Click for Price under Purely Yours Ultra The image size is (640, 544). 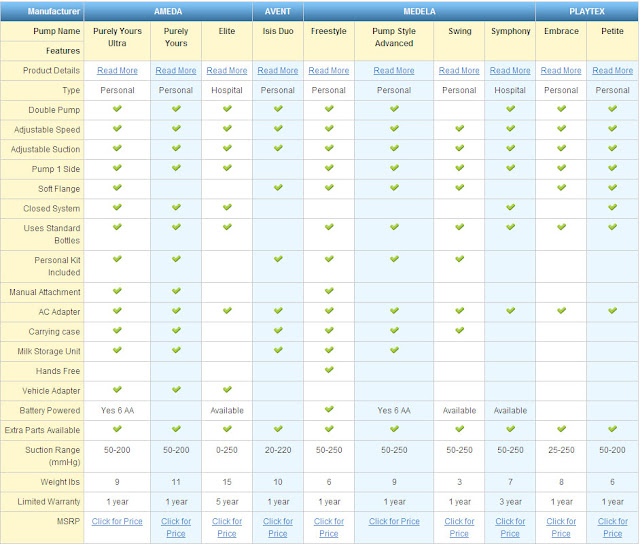117,522
